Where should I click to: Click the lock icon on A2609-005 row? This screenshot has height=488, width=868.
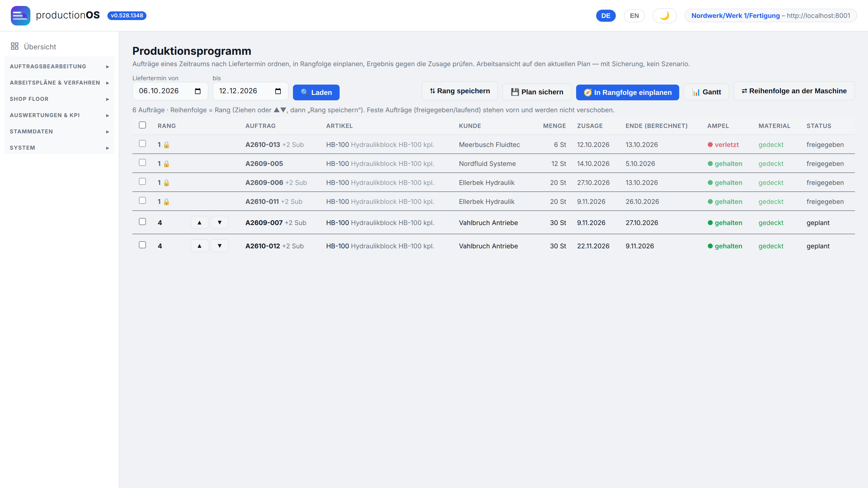167,164
